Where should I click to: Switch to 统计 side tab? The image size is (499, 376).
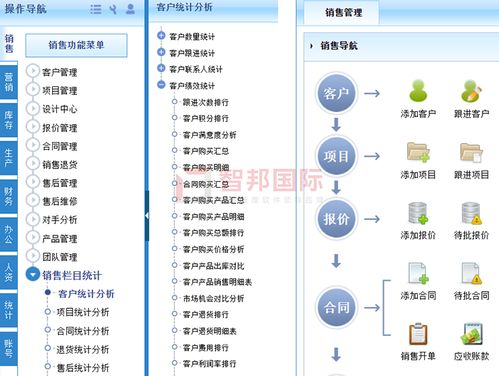(9, 310)
